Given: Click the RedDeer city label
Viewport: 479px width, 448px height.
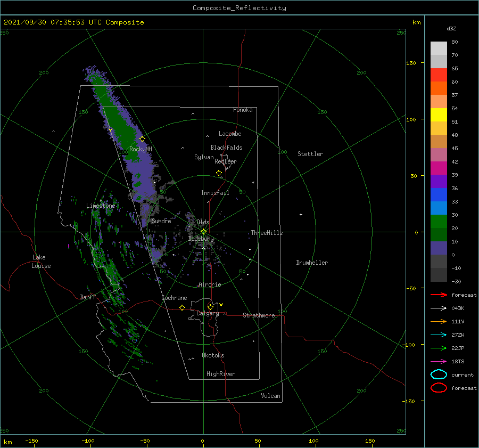Looking at the screenshot, I should 226,161.
